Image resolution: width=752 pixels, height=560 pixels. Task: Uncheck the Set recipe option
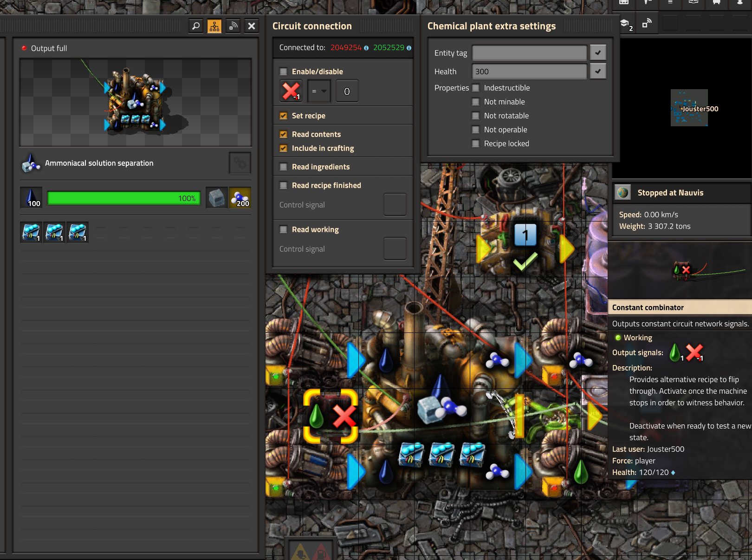[284, 116]
